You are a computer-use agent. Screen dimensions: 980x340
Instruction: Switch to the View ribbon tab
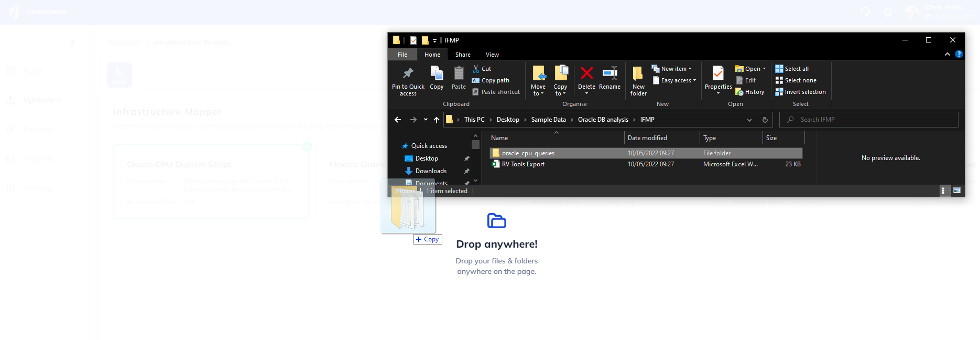pyautogui.click(x=492, y=55)
